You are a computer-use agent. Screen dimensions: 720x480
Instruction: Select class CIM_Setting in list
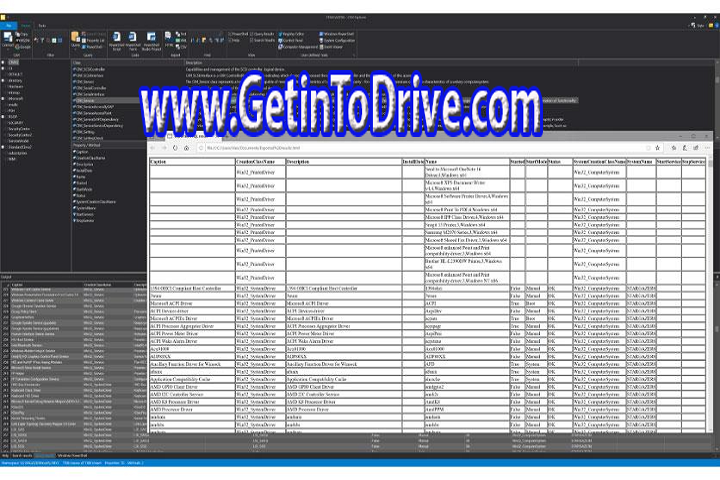click(84, 132)
